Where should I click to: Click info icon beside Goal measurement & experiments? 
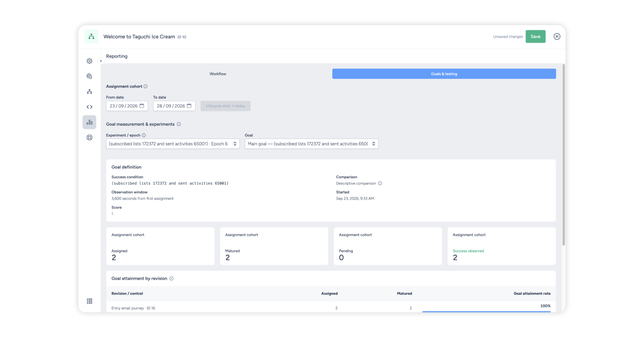[179, 124]
